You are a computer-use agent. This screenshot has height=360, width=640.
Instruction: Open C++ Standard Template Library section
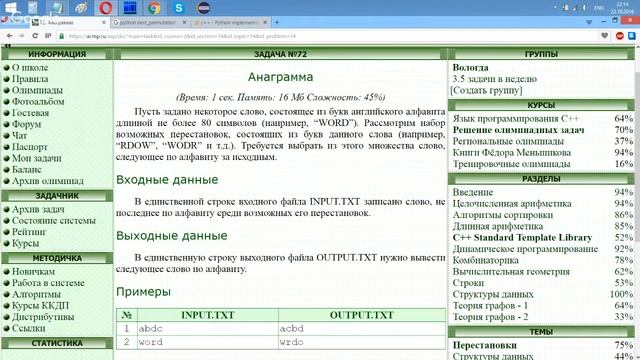522,238
